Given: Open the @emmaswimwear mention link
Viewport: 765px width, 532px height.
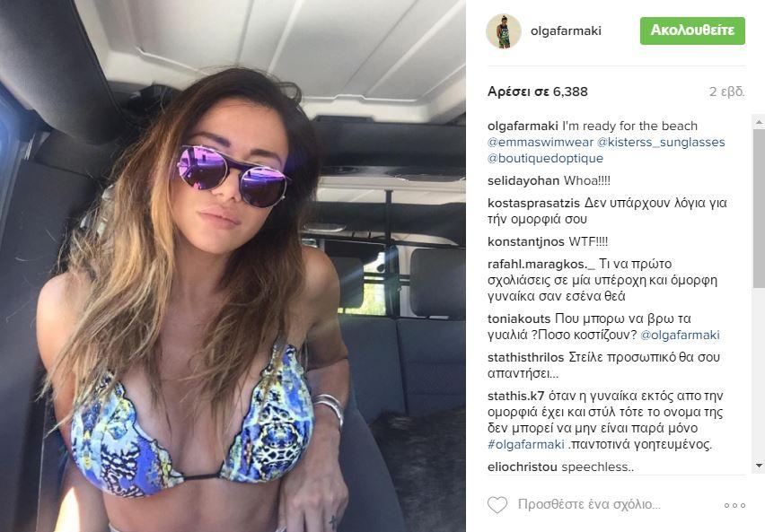Looking at the screenshot, I should [x=541, y=142].
